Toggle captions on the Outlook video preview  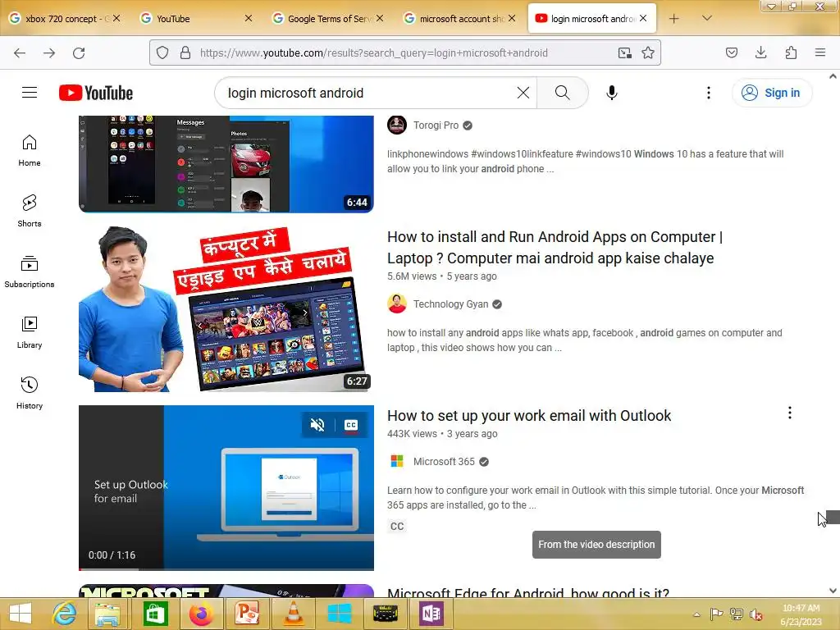[351, 425]
